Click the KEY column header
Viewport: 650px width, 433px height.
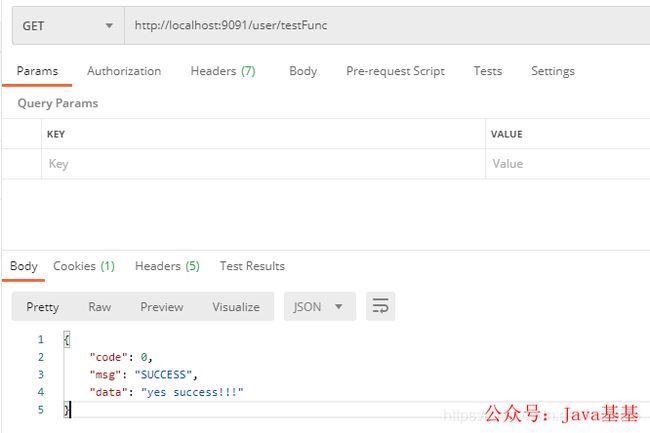pos(56,134)
